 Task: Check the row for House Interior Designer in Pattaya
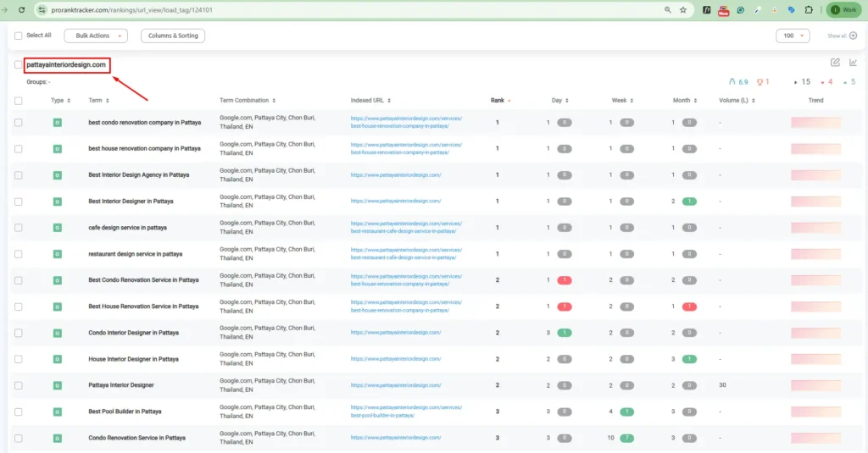[19, 359]
